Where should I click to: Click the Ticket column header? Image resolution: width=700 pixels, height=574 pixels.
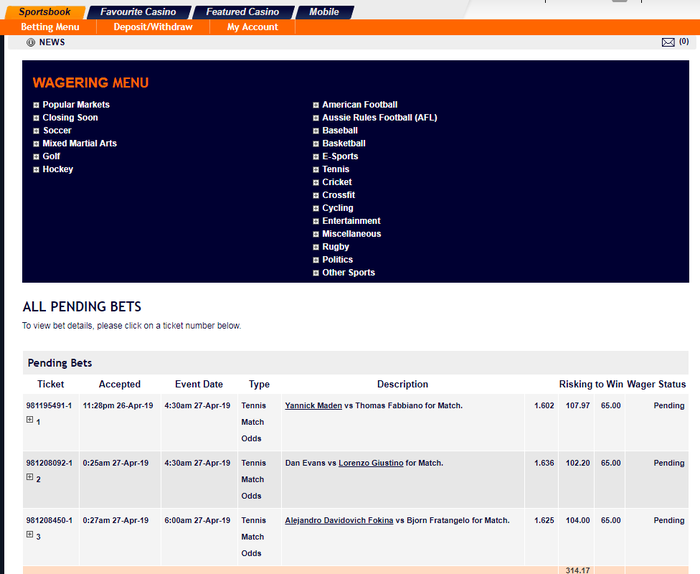(x=50, y=384)
